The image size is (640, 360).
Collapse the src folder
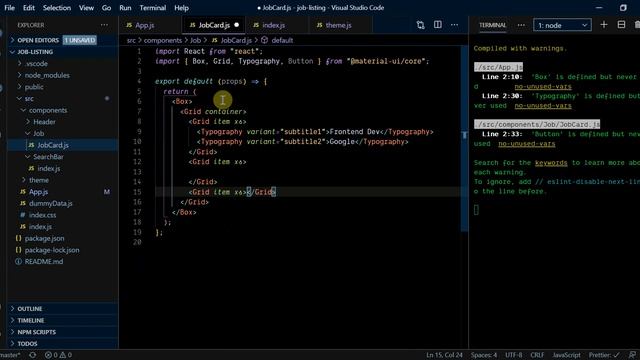[29, 98]
